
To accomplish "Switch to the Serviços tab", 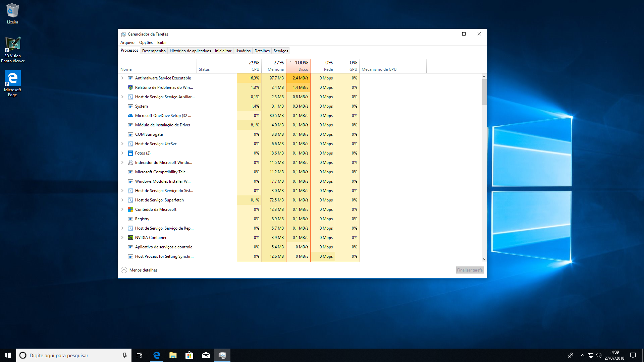I will 281,51.
